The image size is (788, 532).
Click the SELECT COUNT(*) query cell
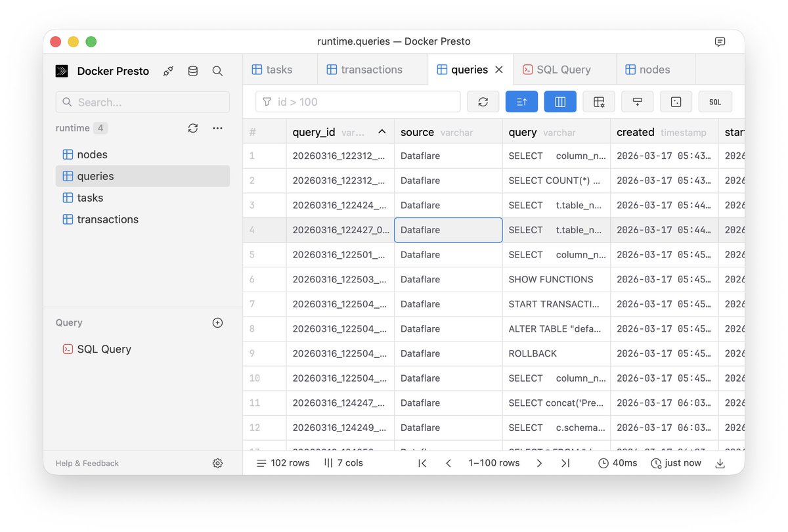pyautogui.click(x=556, y=181)
